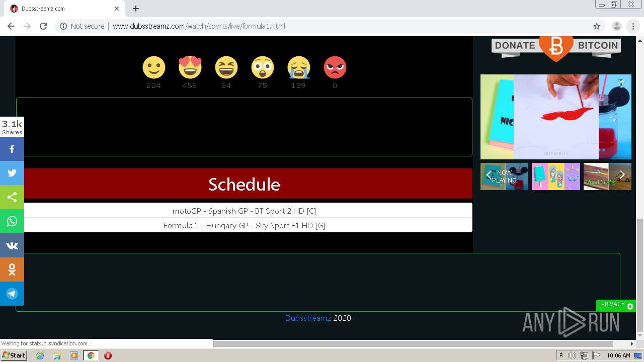Click the Schedule header
This screenshot has width=644, height=362.
pyautogui.click(x=244, y=184)
